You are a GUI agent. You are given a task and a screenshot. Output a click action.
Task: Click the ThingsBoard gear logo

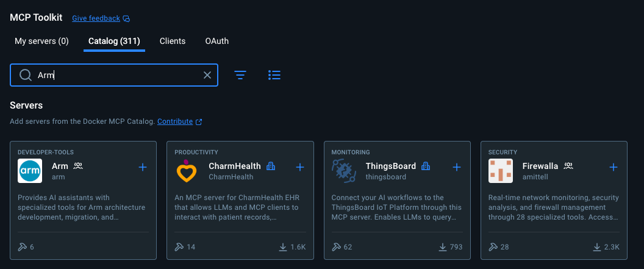coord(343,171)
